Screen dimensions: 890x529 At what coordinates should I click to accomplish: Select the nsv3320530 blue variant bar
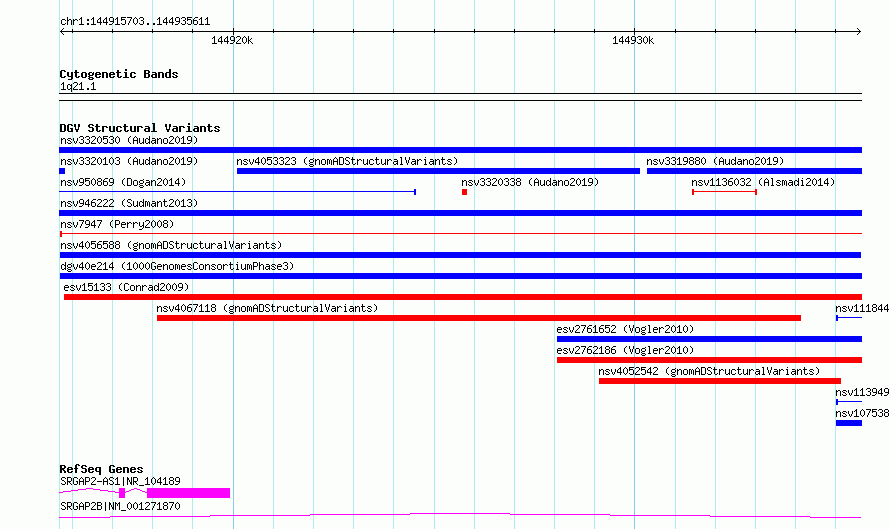[460, 150]
